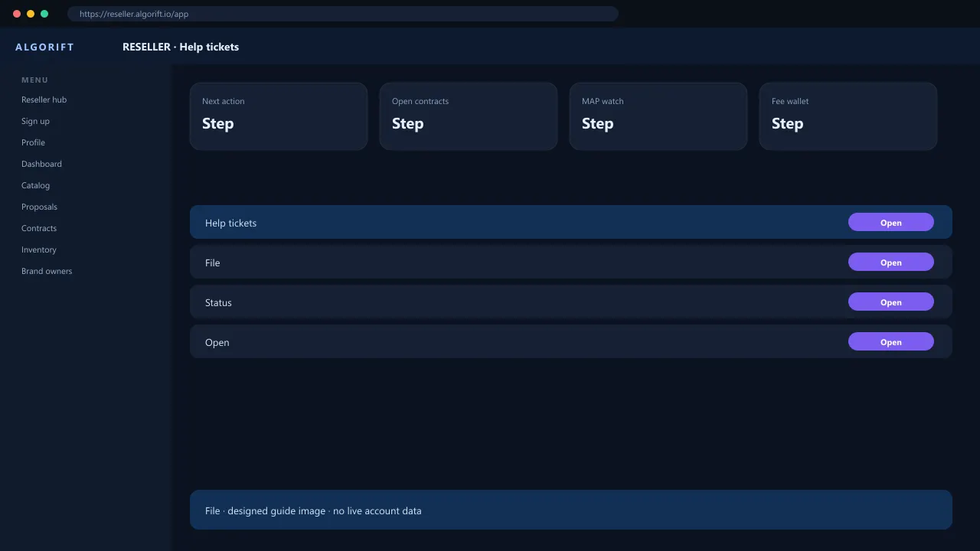Go to Inventory in sidebar

39,249
